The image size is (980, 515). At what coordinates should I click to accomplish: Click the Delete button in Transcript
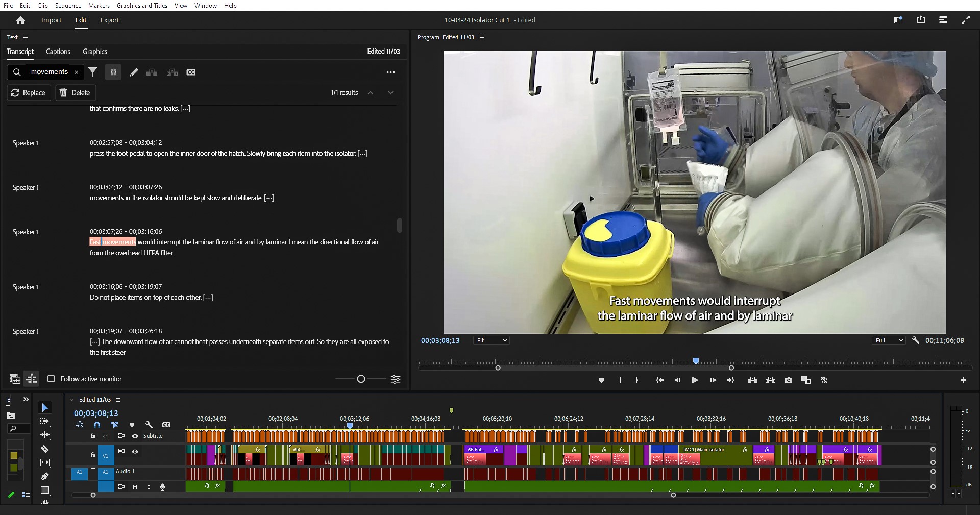(75, 93)
